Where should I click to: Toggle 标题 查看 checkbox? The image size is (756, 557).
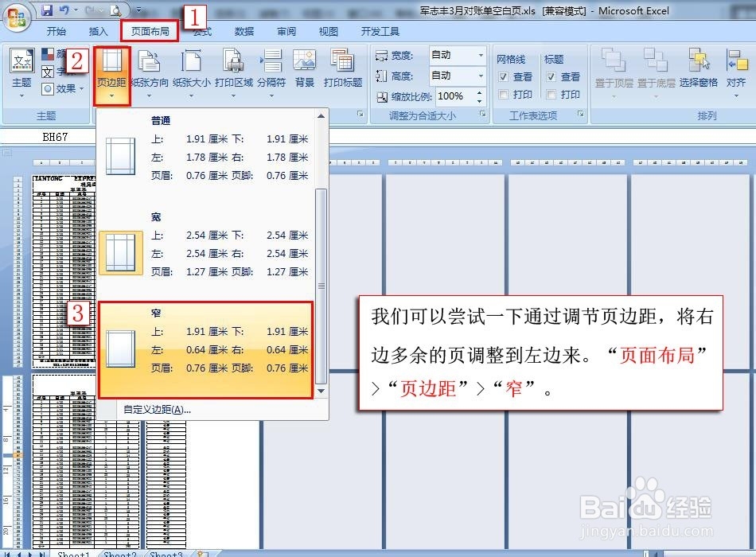551,76
